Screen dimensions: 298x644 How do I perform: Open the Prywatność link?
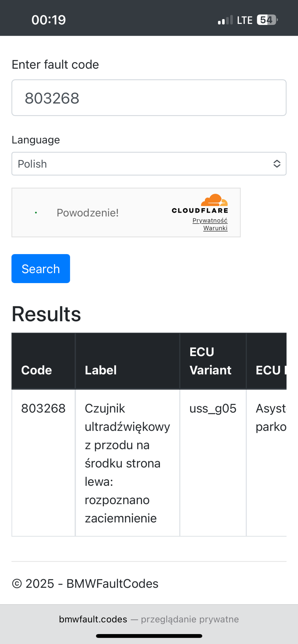(210, 221)
